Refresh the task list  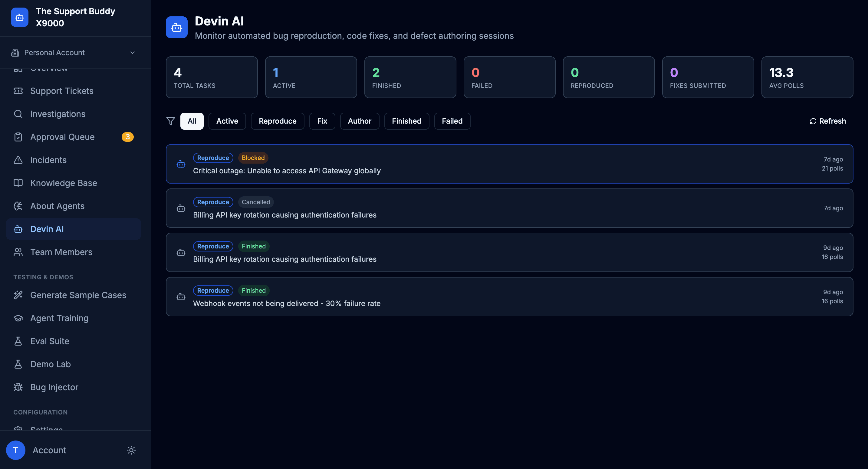(828, 121)
